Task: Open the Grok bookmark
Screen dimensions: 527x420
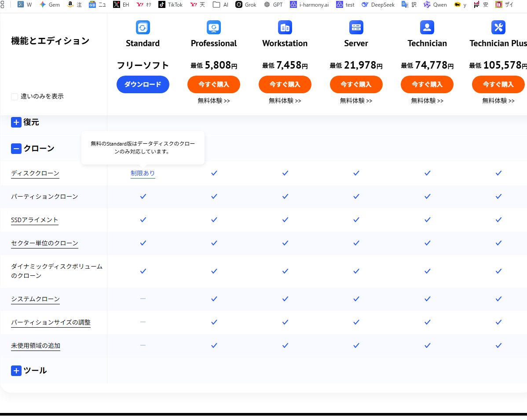Action: 246,5
